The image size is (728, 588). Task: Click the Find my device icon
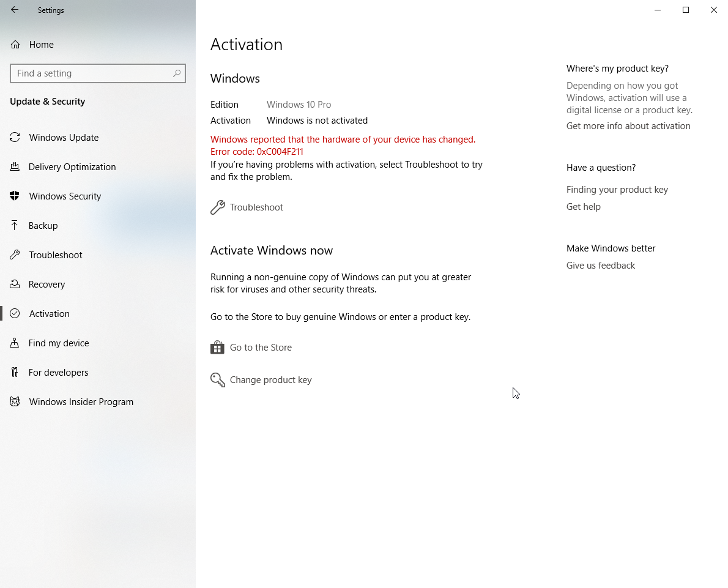tap(15, 343)
